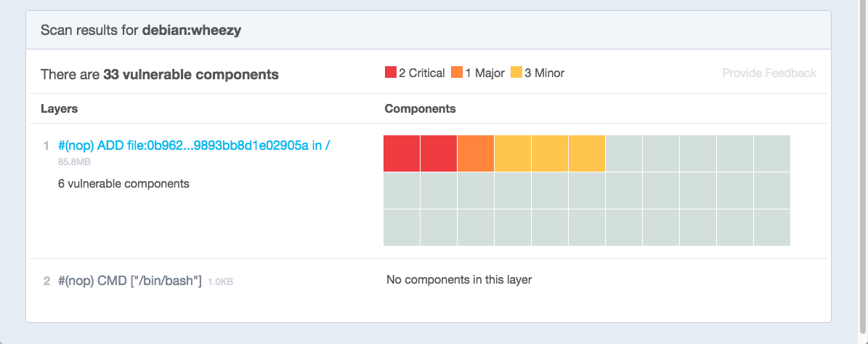Open the ADD file:0b962 layer link

[194, 145]
